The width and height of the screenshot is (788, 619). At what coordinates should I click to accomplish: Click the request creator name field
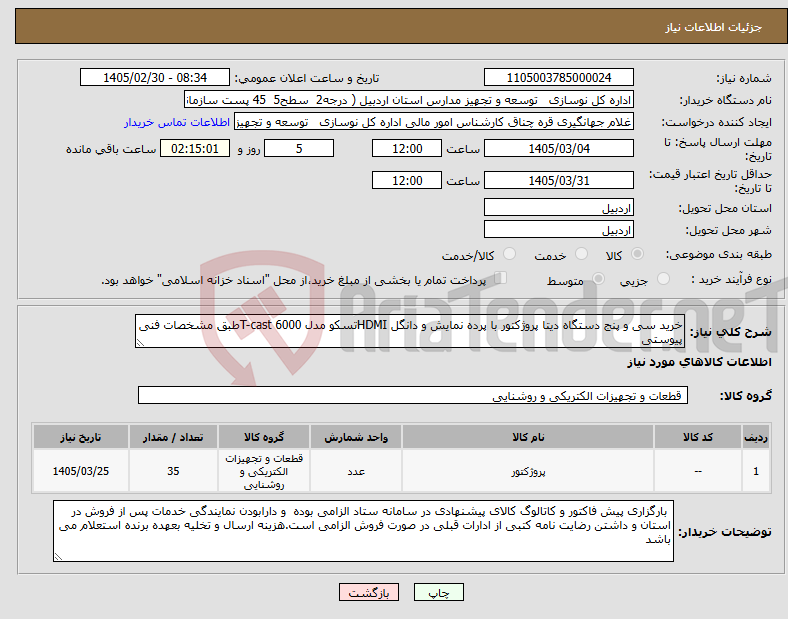pyautogui.click(x=434, y=122)
